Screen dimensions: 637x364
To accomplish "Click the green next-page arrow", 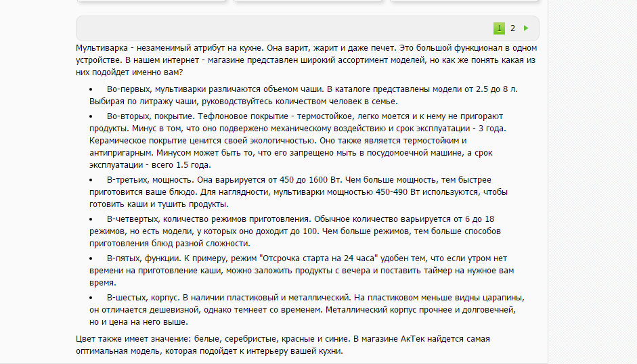I will 526,28.
